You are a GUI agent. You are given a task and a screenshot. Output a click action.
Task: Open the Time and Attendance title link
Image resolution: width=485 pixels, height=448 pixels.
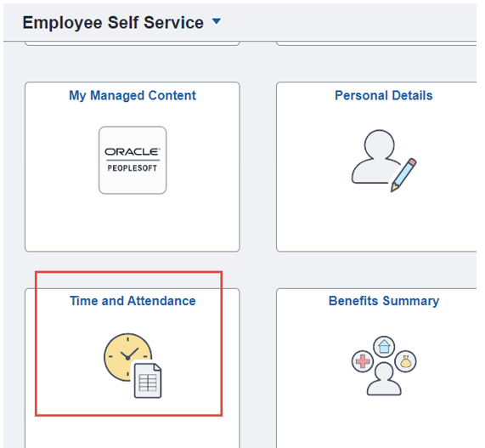pyautogui.click(x=133, y=301)
